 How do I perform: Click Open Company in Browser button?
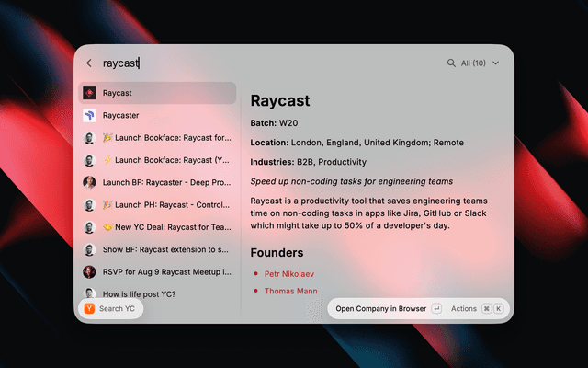(x=380, y=309)
